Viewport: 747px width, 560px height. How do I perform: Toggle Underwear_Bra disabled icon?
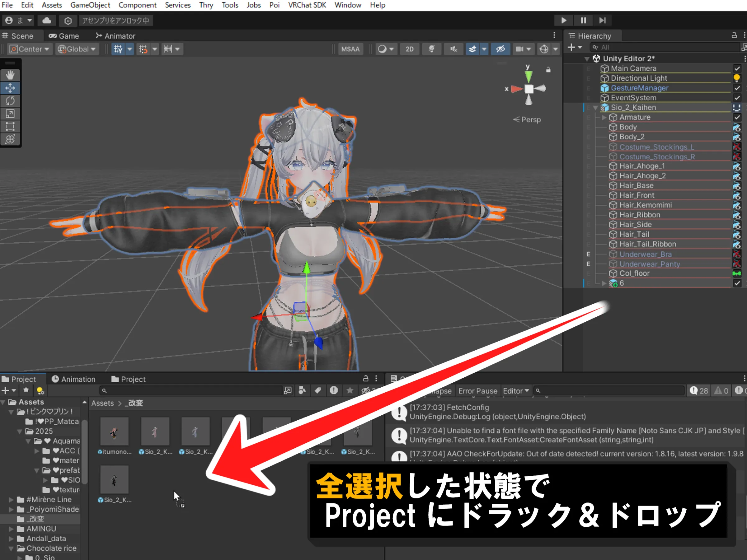point(736,254)
